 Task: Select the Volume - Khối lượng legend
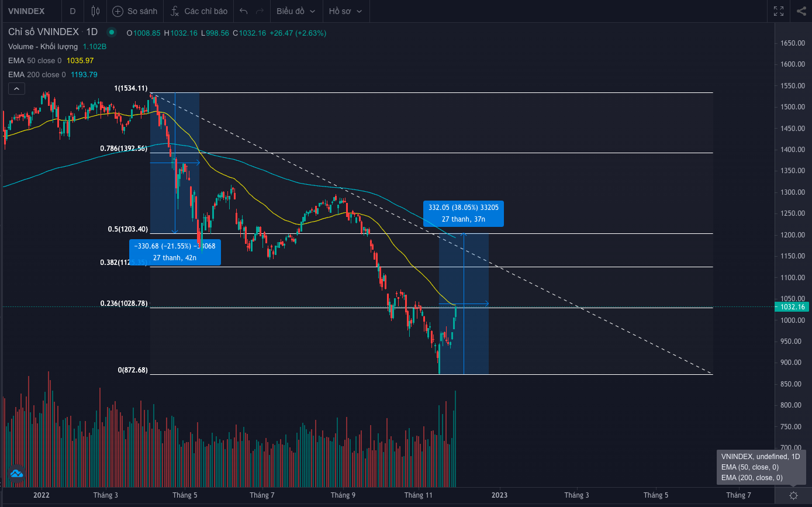pos(43,46)
